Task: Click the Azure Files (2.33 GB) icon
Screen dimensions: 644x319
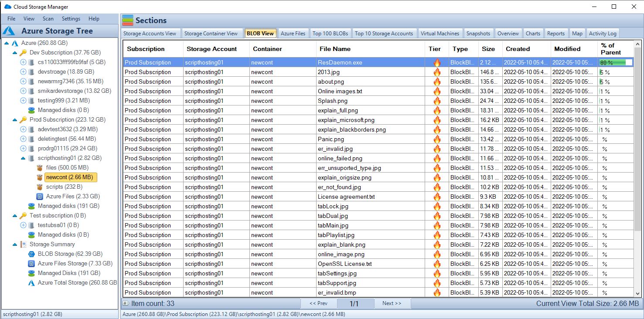Action: pos(40,197)
